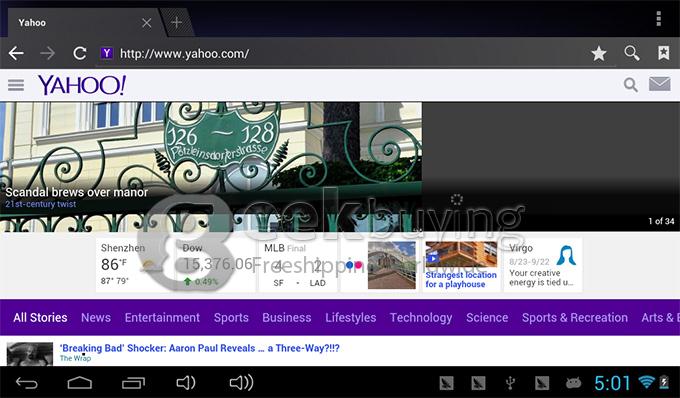Click the '21st-century twist' subtitle link
The height and width of the screenshot is (398, 680).
[x=40, y=204]
